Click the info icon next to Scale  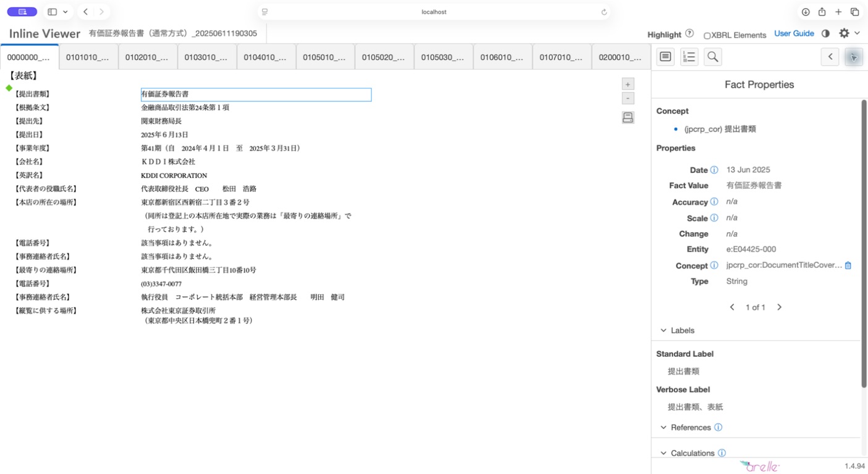pyautogui.click(x=714, y=218)
